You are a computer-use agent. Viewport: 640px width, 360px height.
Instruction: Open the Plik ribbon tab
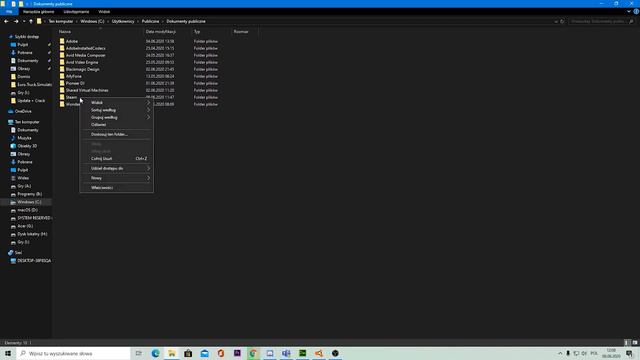[9, 12]
